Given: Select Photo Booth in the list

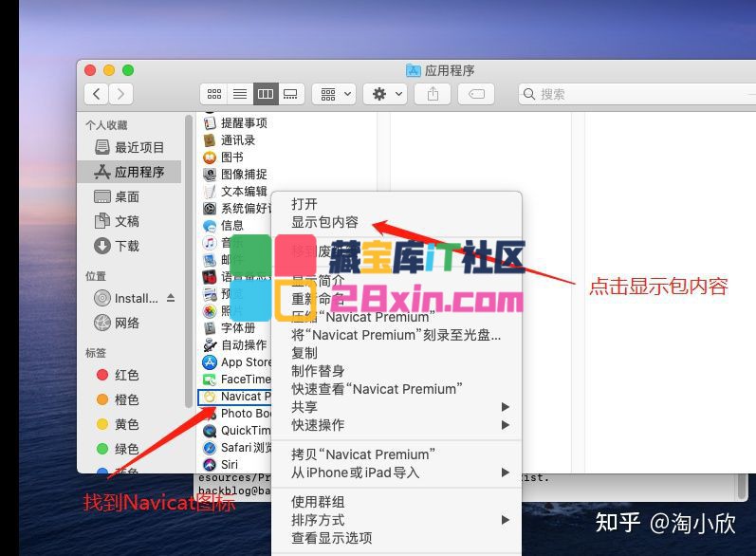Looking at the screenshot, I should click(x=235, y=414).
